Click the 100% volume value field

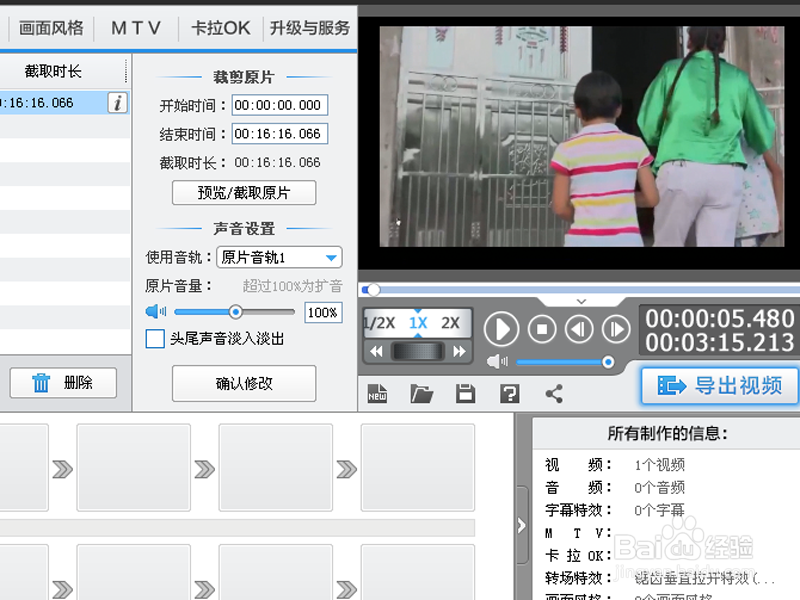[x=323, y=312]
